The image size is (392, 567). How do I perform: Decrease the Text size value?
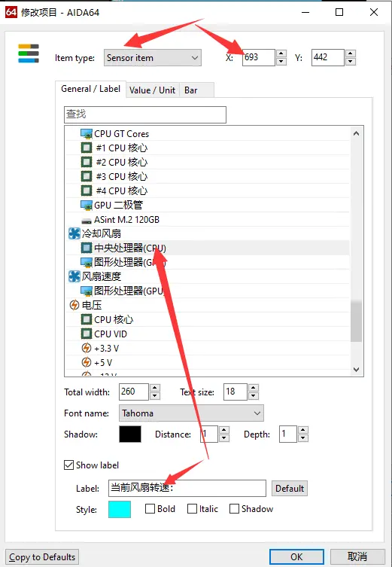click(254, 396)
